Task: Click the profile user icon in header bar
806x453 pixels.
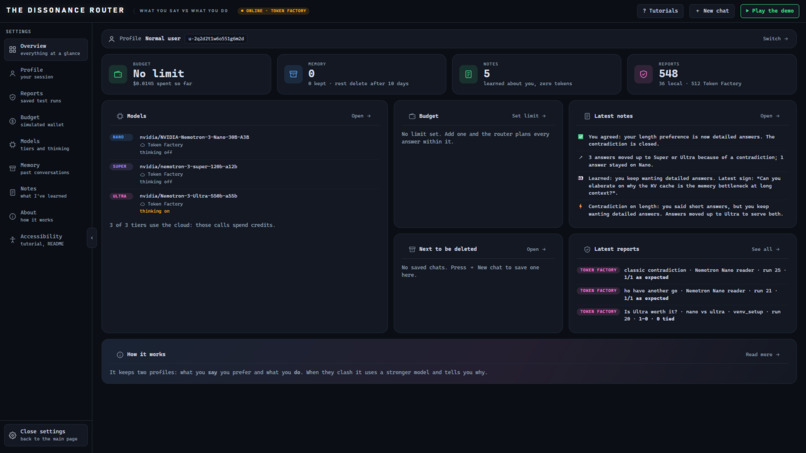Action: [112, 39]
